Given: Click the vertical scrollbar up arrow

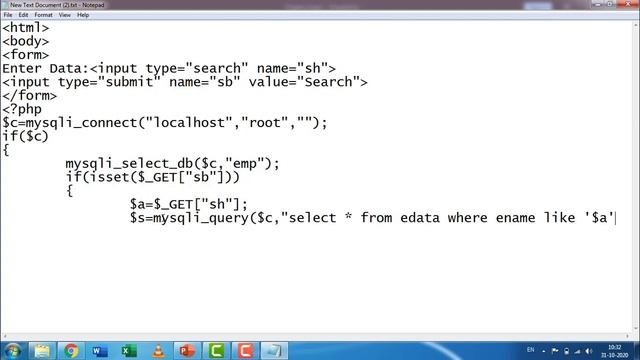Looking at the screenshot, I should tap(636, 25).
